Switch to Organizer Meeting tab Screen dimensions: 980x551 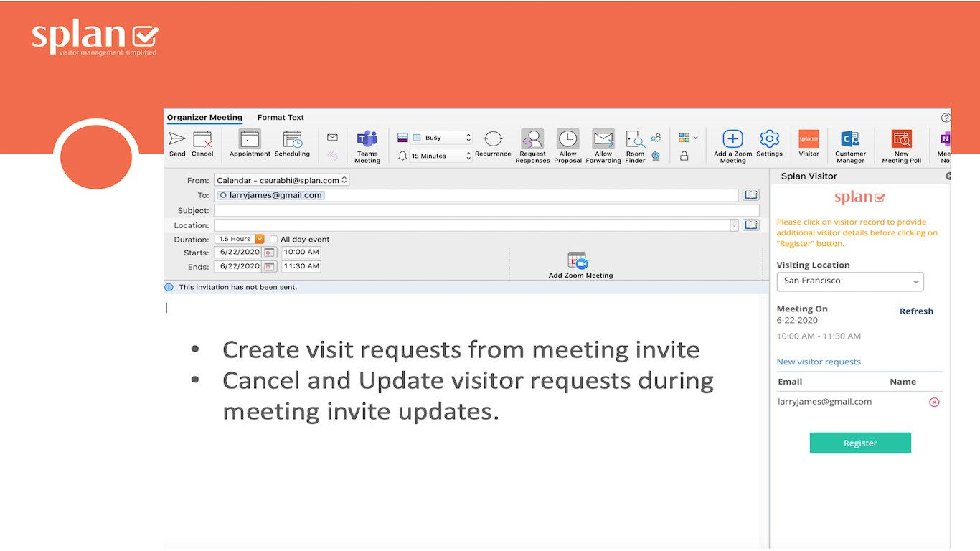204,117
